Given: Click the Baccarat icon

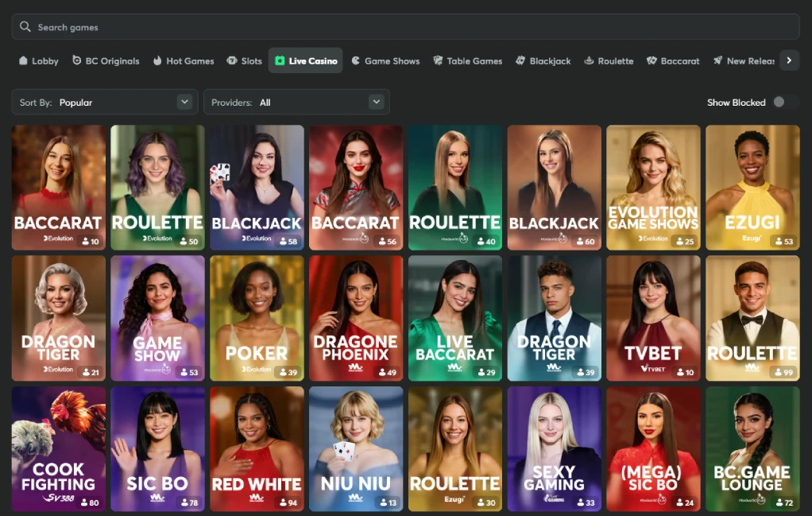Looking at the screenshot, I should pyautogui.click(x=652, y=60).
